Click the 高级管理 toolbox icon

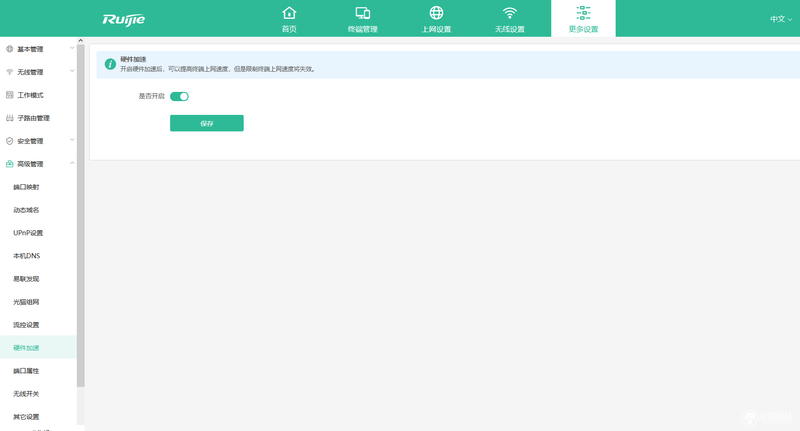[9, 164]
